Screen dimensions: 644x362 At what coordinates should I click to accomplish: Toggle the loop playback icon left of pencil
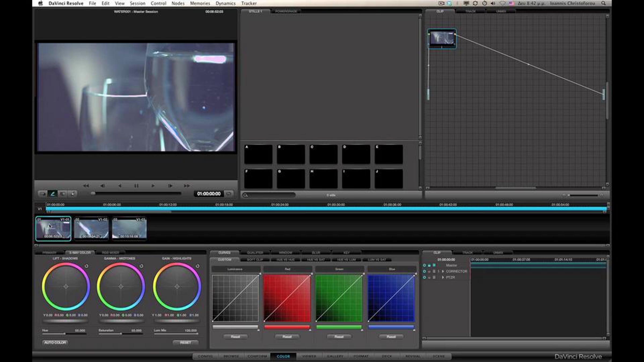pos(42,194)
